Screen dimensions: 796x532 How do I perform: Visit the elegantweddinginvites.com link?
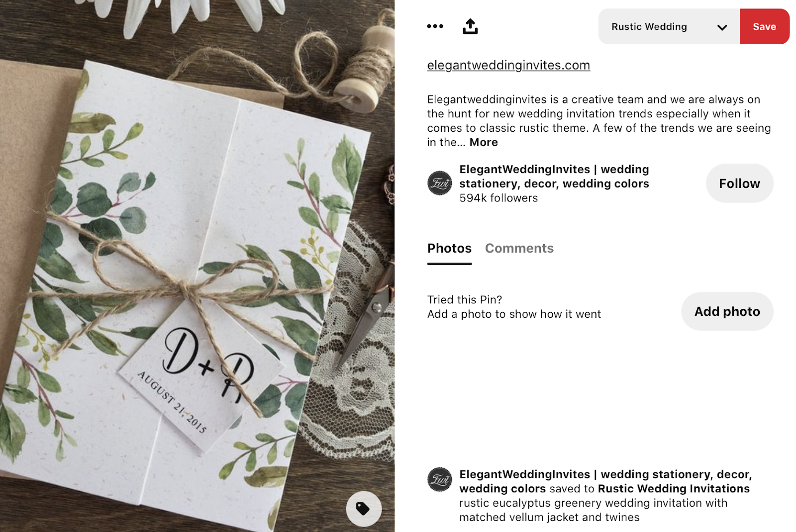[x=508, y=65]
